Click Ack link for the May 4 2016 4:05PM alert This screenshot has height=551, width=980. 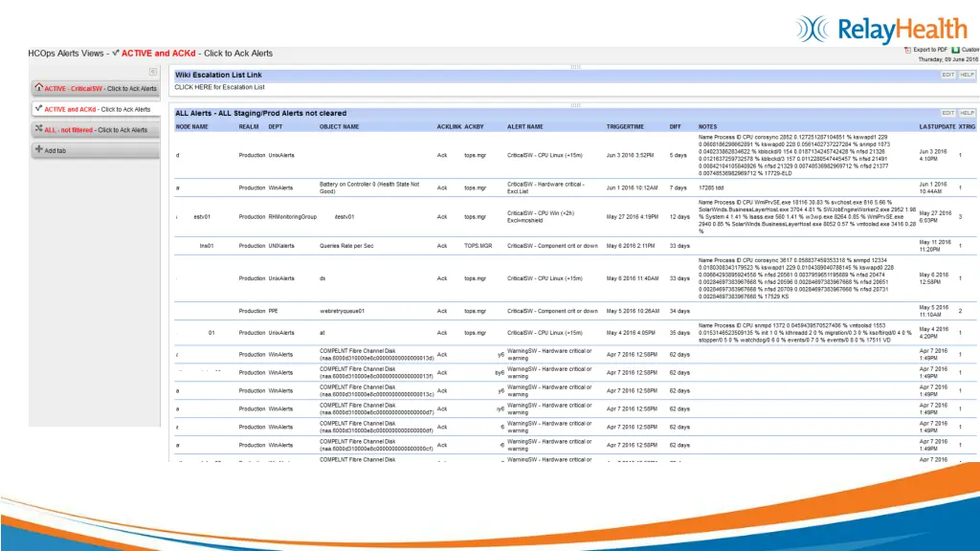pos(442,333)
